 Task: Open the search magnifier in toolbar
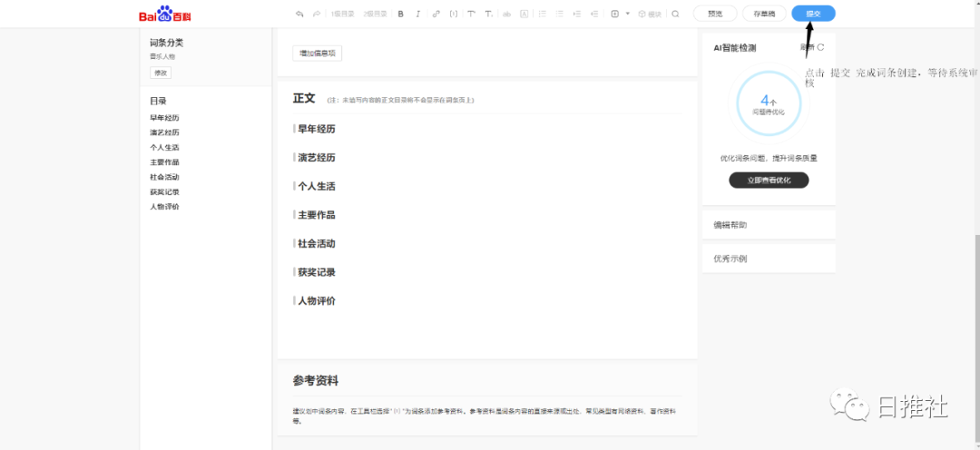point(675,14)
